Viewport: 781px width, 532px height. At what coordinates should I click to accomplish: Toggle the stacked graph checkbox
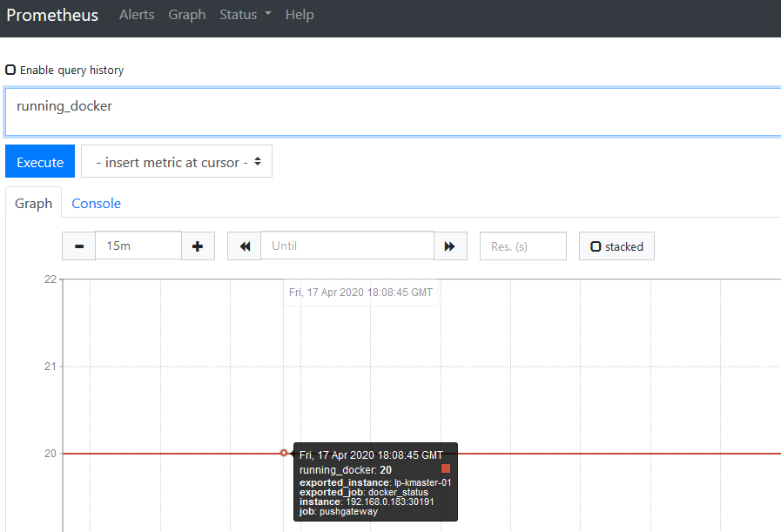pyautogui.click(x=596, y=246)
